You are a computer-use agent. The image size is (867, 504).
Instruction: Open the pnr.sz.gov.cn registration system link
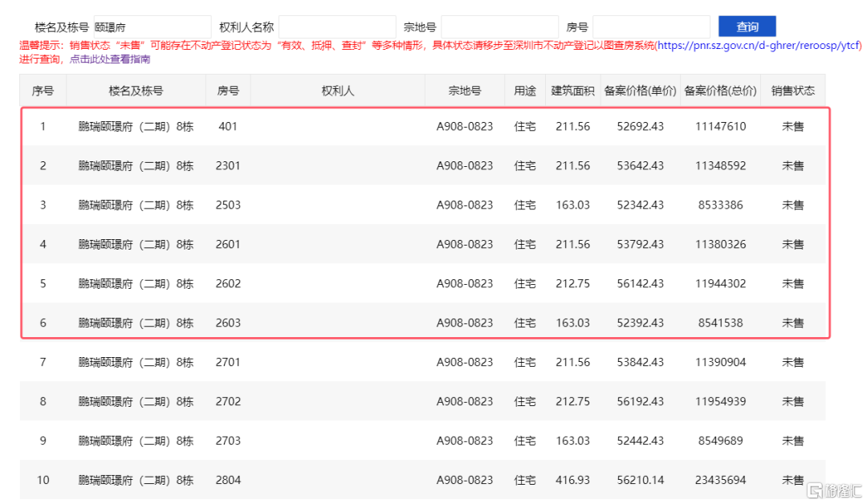(759, 45)
